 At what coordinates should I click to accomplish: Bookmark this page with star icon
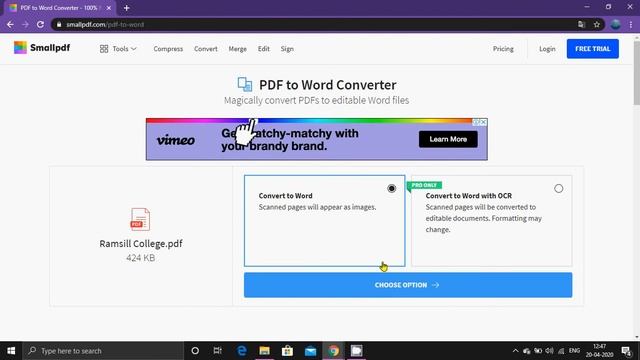[596, 24]
